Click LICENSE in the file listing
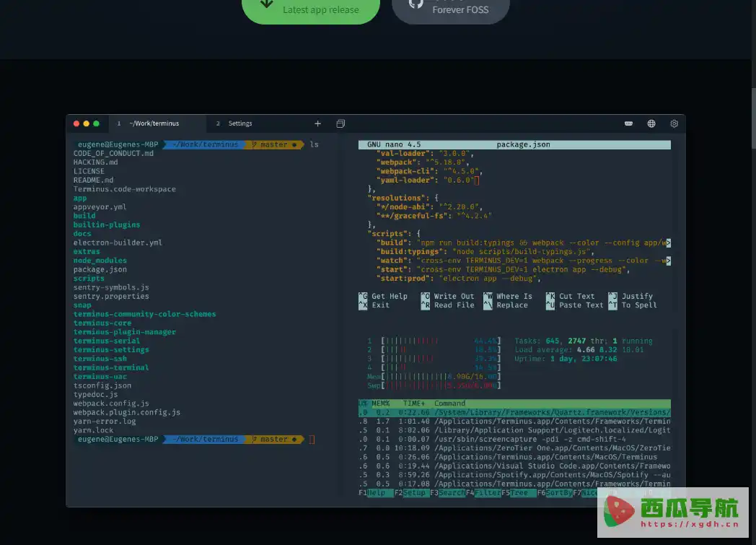 pos(89,171)
